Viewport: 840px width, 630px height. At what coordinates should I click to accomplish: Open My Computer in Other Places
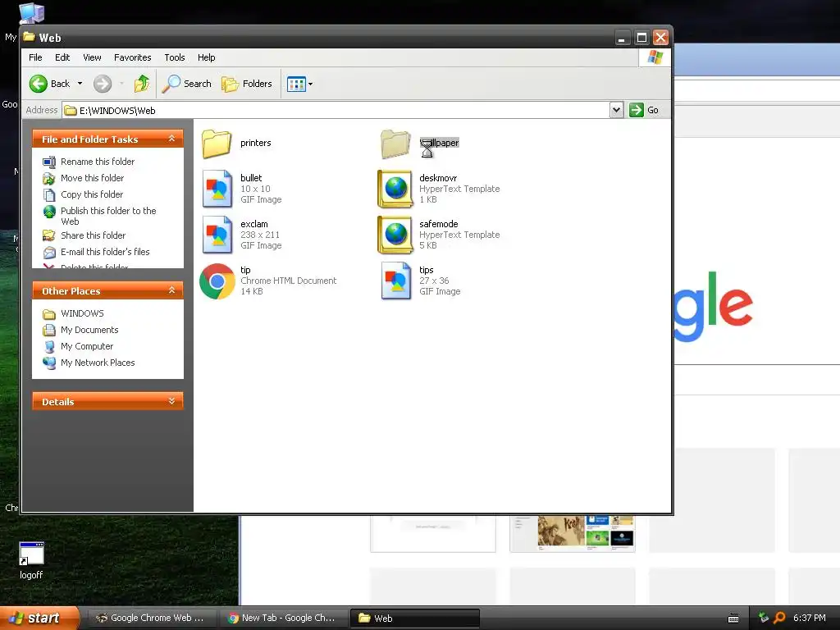[x=87, y=347]
